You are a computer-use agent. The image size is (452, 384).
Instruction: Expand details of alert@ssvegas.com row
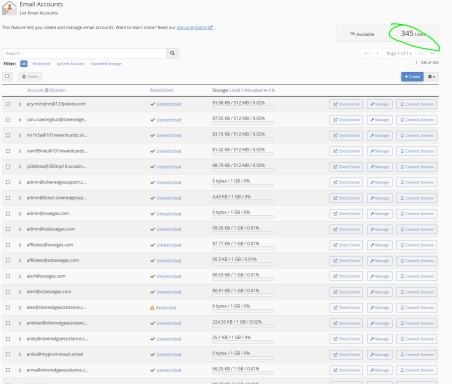point(20,276)
